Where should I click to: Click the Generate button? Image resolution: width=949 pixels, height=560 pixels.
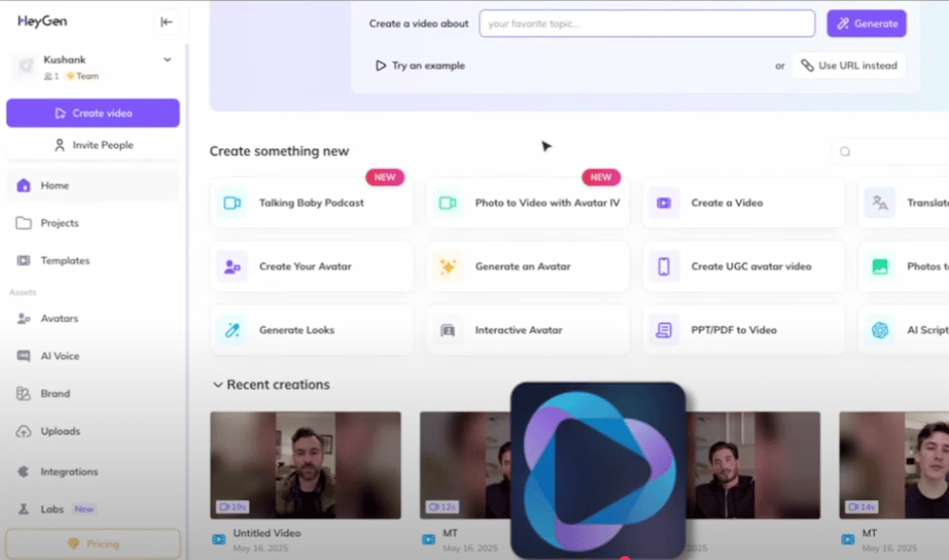pos(866,24)
